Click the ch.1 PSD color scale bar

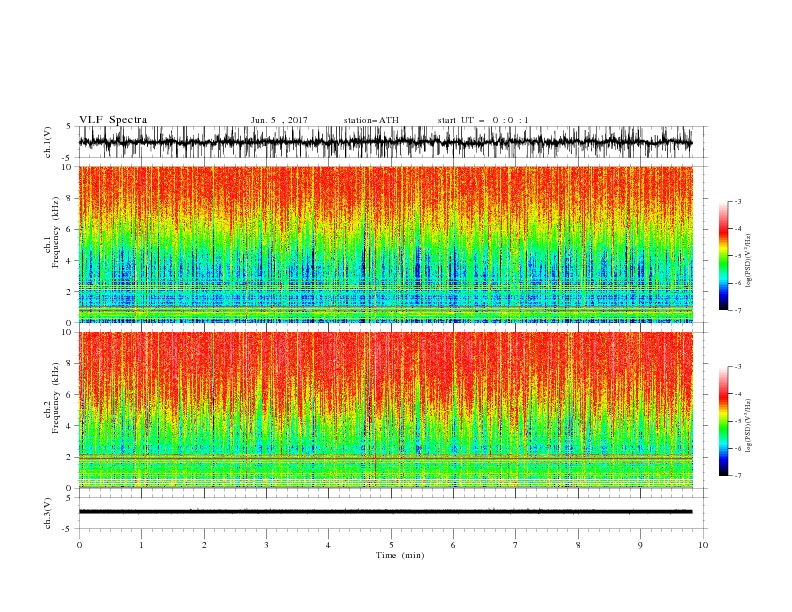tap(723, 256)
